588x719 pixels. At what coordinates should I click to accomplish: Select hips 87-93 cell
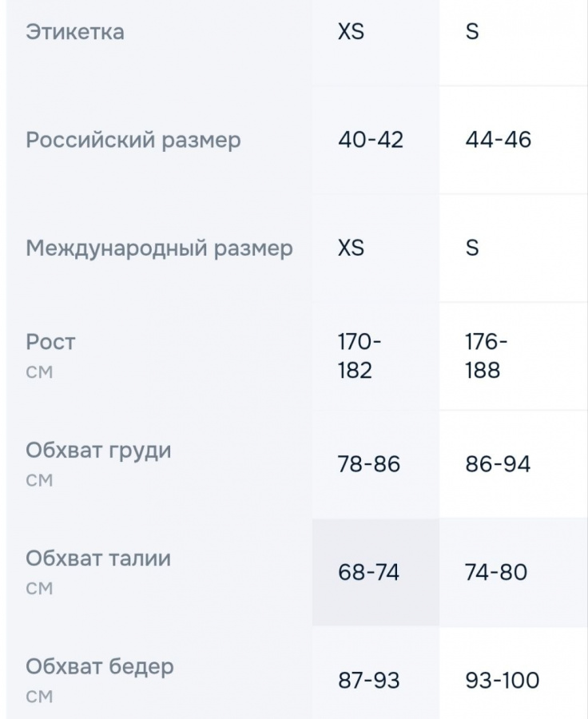[x=369, y=681]
